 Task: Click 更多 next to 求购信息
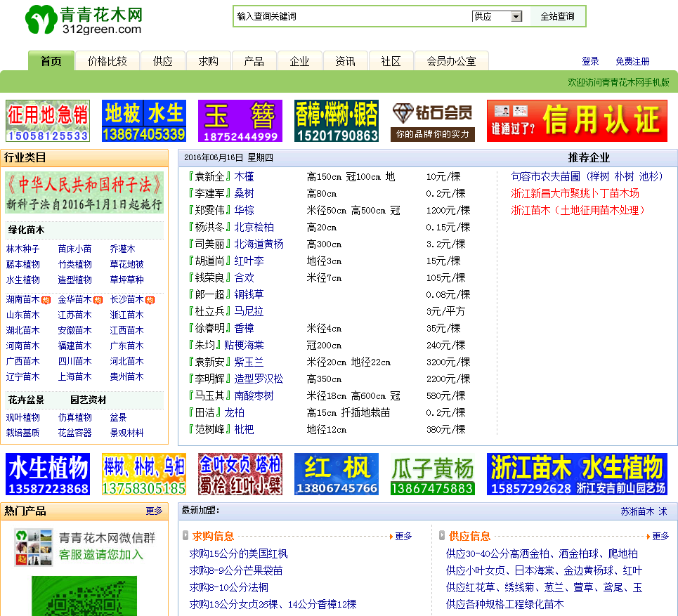[403, 536]
